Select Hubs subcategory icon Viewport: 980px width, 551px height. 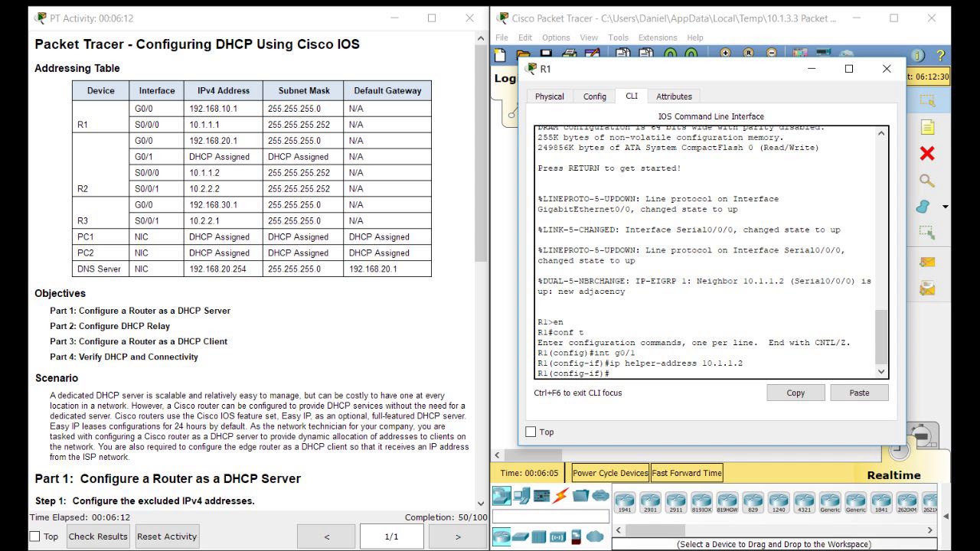point(539,536)
